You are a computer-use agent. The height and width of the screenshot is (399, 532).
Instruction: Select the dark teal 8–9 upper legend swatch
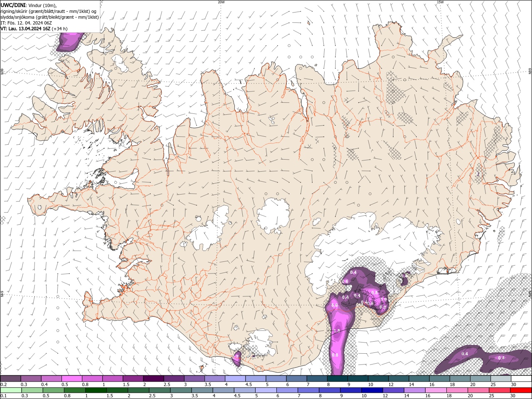coord(337,379)
